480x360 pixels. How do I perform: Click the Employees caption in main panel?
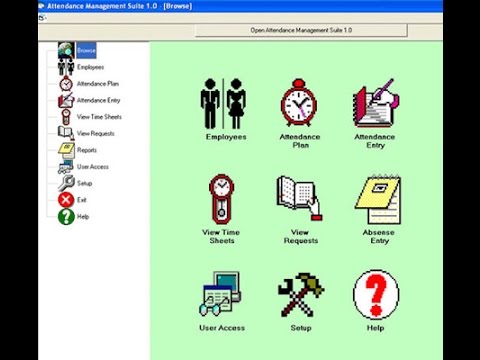[x=226, y=137]
